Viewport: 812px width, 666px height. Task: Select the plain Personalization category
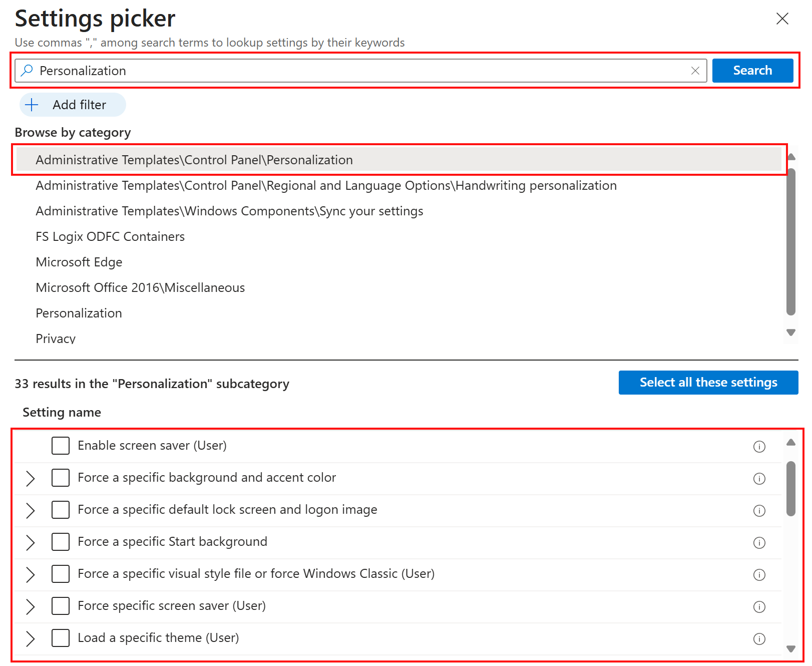click(x=398, y=313)
